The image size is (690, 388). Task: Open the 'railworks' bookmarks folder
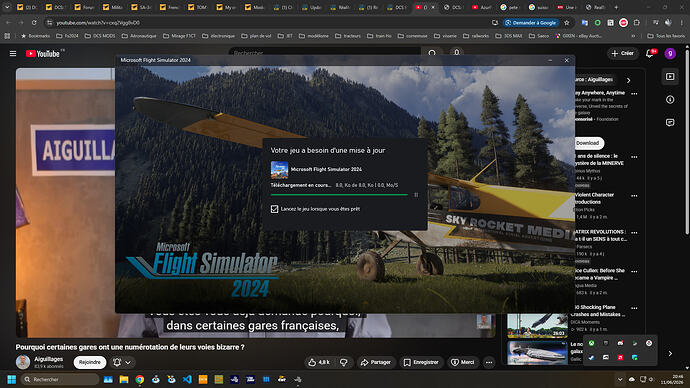[477, 36]
